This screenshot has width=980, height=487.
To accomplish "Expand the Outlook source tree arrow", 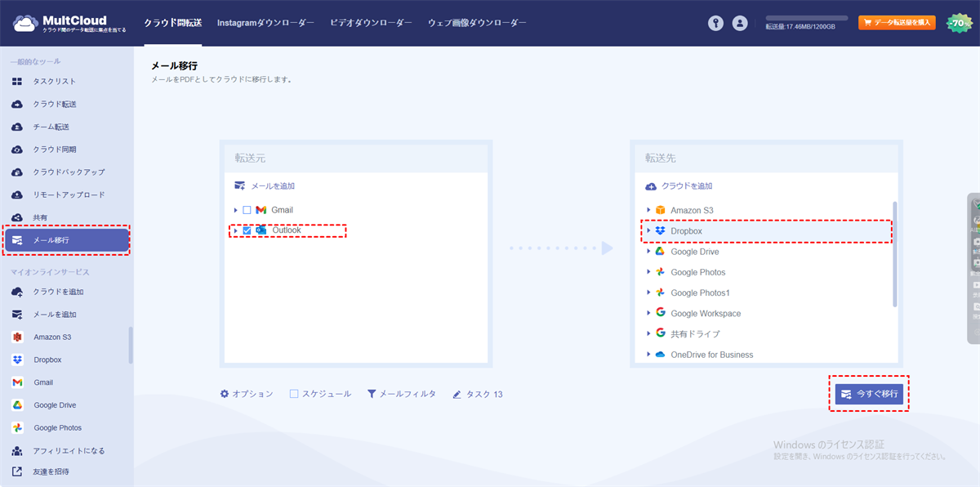I will point(236,230).
